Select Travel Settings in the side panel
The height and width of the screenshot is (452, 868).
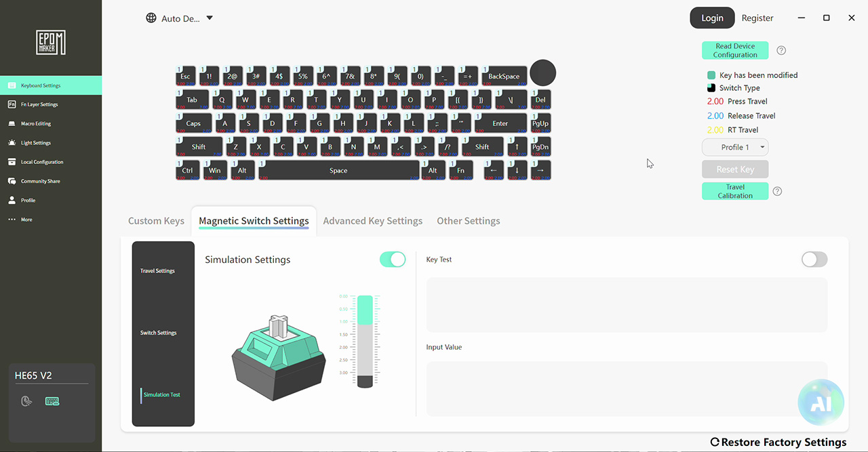point(157,271)
